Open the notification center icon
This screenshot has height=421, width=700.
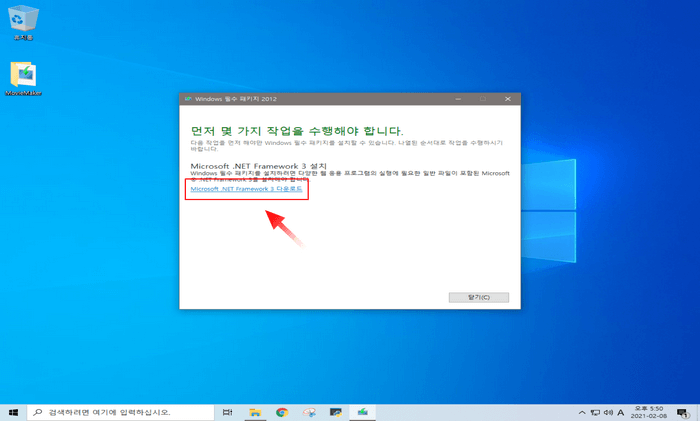(x=682, y=413)
